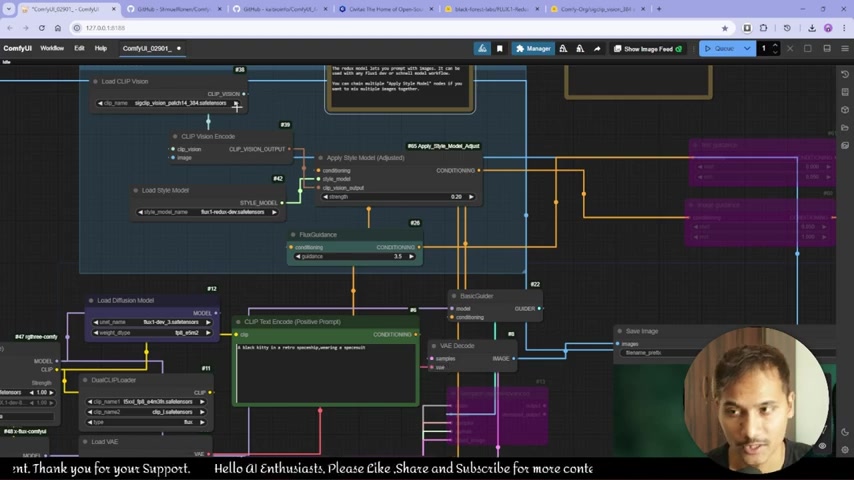
Task: Click the guidance 3.5 value slider
Action: (355, 257)
